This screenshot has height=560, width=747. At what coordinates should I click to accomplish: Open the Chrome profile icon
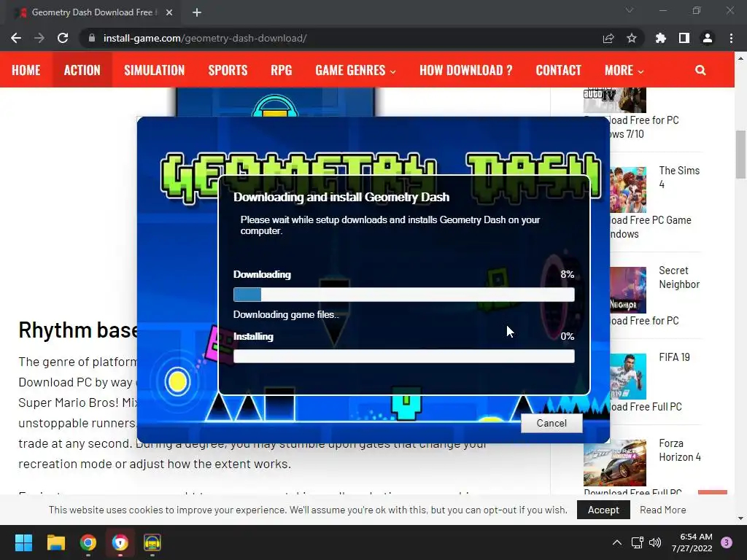[x=708, y=38]
